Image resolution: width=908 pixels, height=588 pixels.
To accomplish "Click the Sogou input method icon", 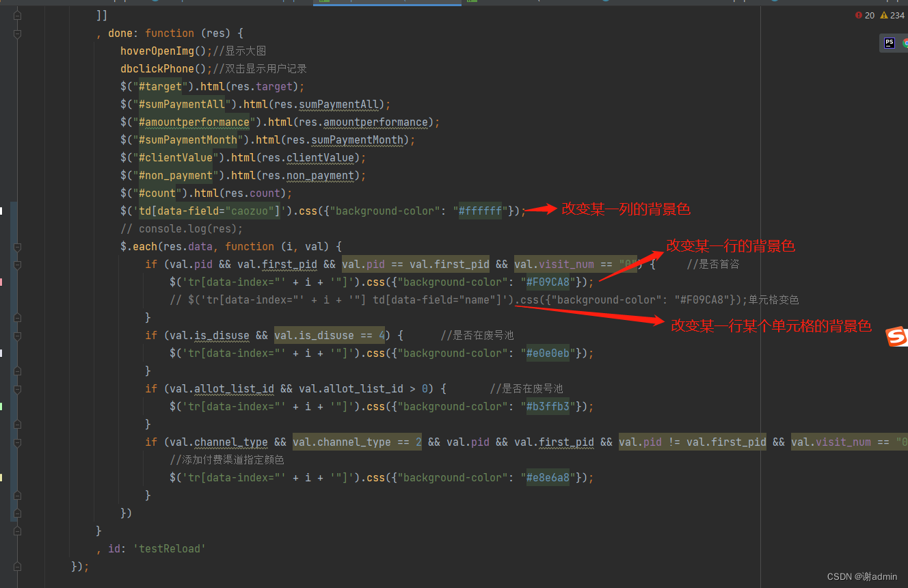I will [897, 337].
